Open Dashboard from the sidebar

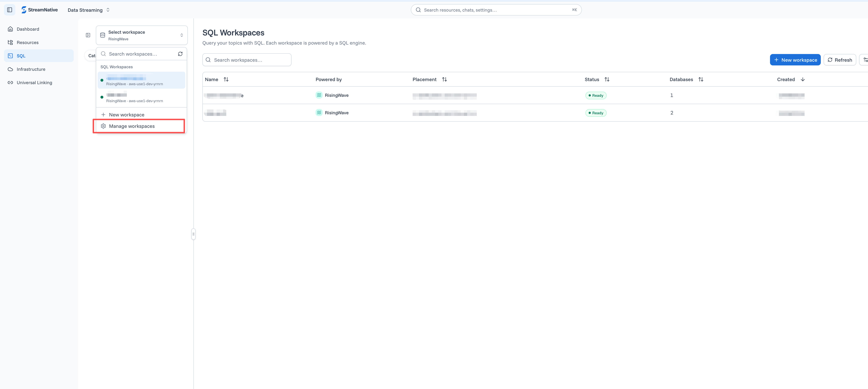tap(39, 29)
